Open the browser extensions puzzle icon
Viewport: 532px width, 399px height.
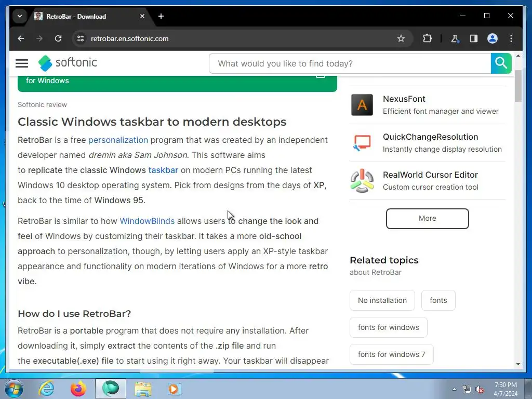427,38
